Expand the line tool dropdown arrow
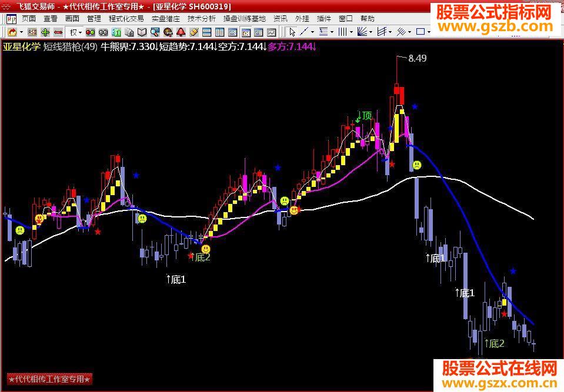564x392 pixels. tap(312, 32)
